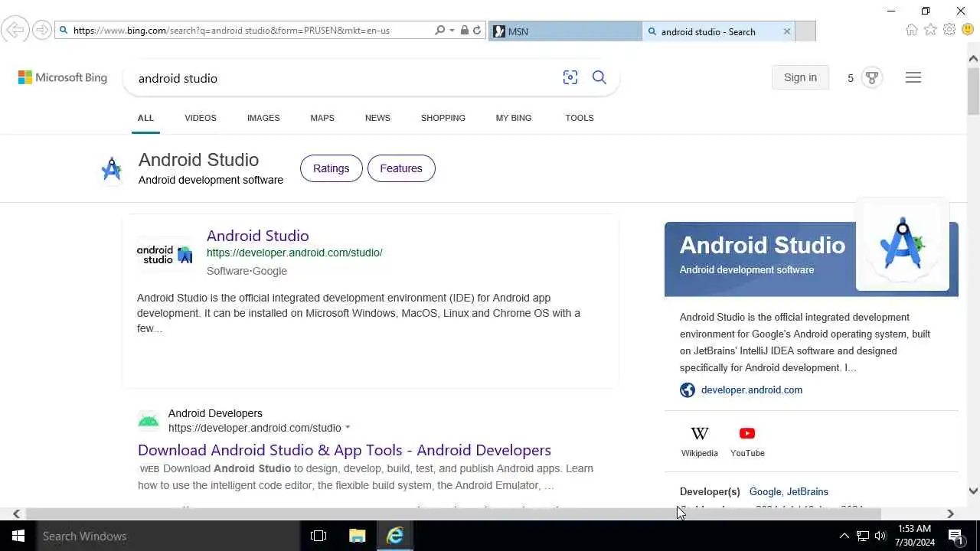Click the browser Home icon

[911, 30]
